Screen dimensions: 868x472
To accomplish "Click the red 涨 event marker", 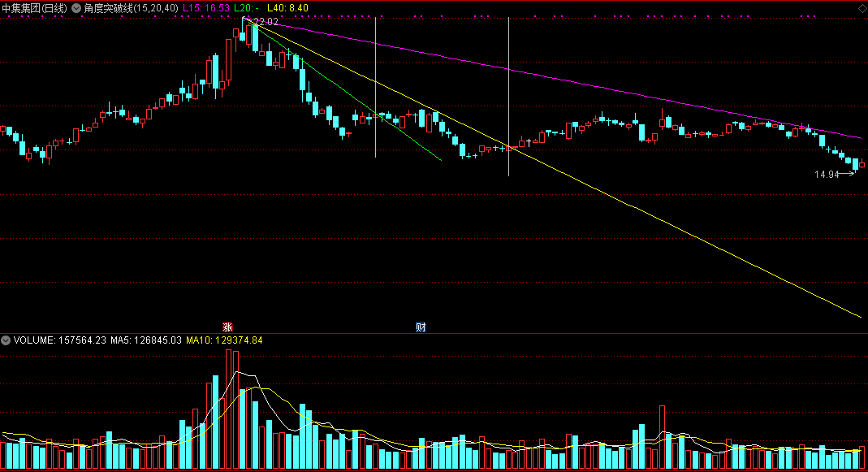I will [x=227, y=327].
